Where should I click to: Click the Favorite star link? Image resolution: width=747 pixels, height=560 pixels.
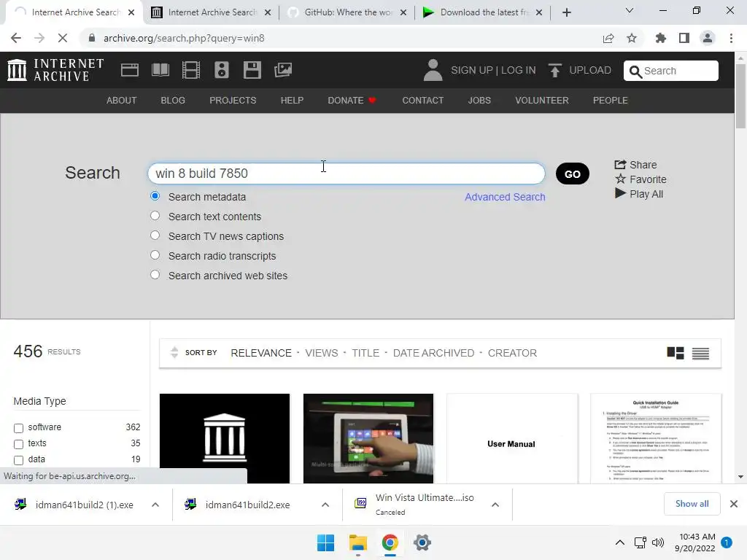(640, 179)
